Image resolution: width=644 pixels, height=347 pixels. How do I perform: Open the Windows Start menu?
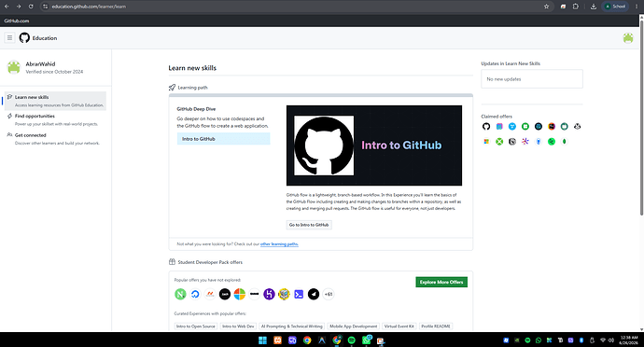coord(262,340)
